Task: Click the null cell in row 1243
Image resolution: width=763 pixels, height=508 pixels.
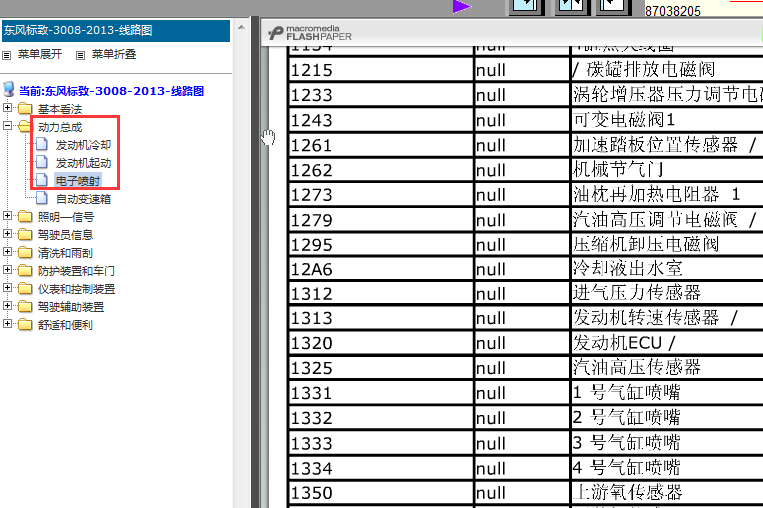Action: click(x=522, y=120)
